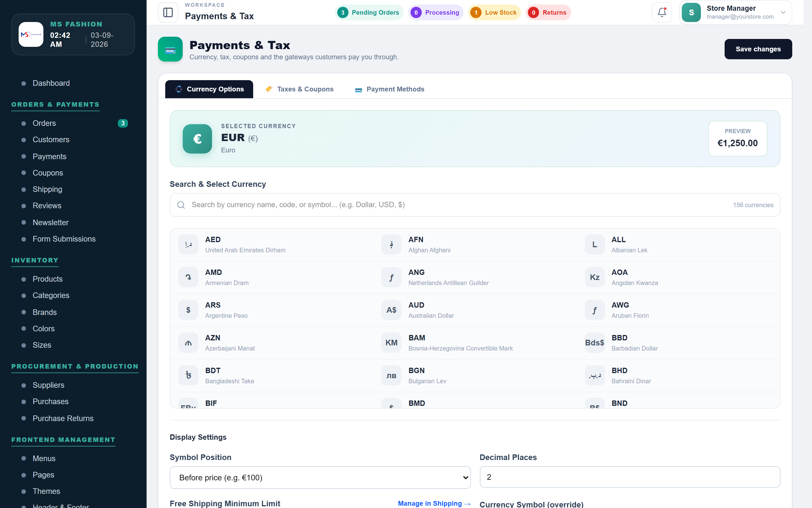812x508 pixels.
Task: Click the Pending Orders badge
Action: (x=369, y=12)
